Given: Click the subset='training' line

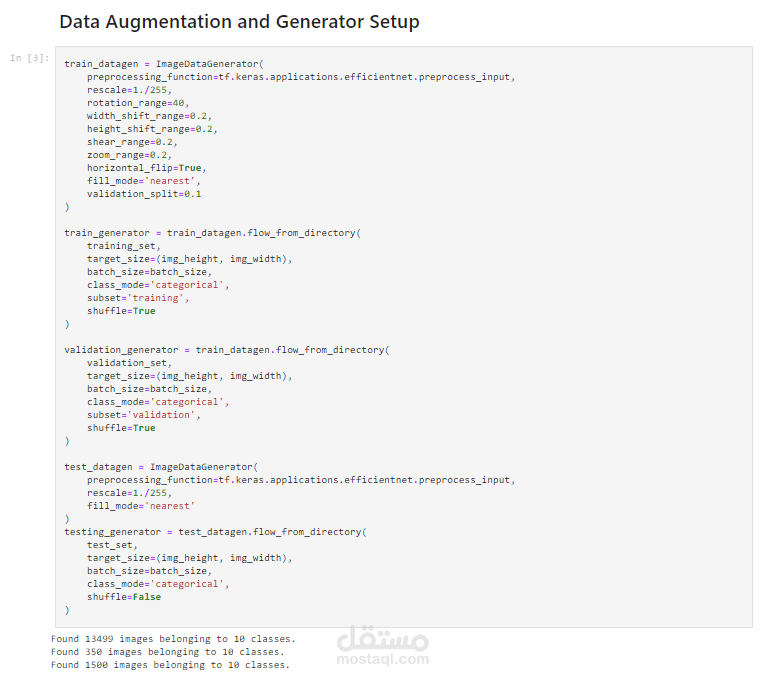Looking at the screenshot, I should 137,298.
